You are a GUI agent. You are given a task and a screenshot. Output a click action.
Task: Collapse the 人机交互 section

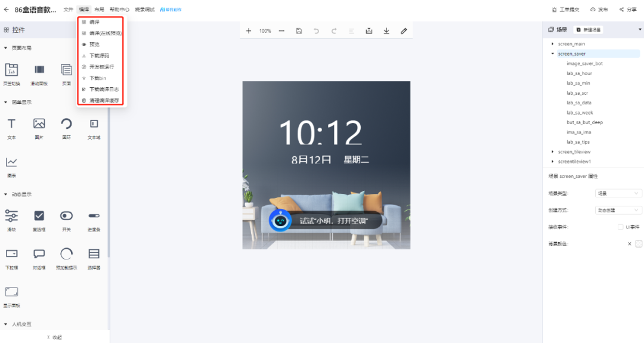click(x=6, y=324)
